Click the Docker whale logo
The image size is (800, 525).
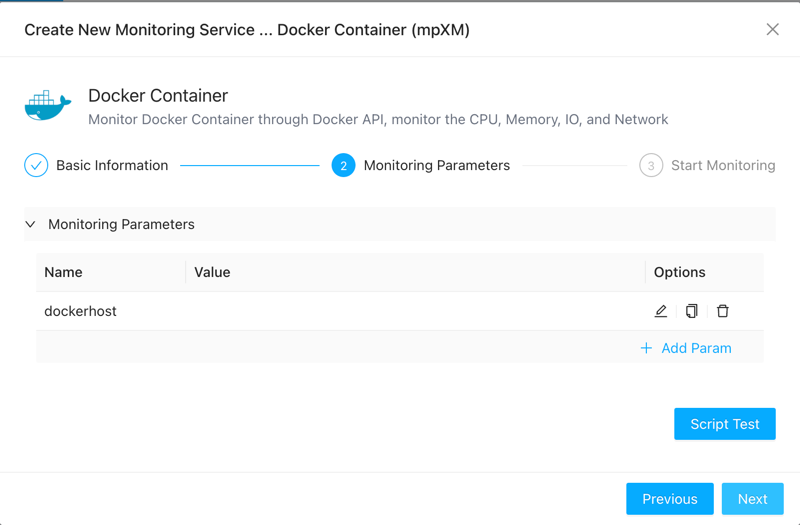pyautogui.click(x=48, y=106)
